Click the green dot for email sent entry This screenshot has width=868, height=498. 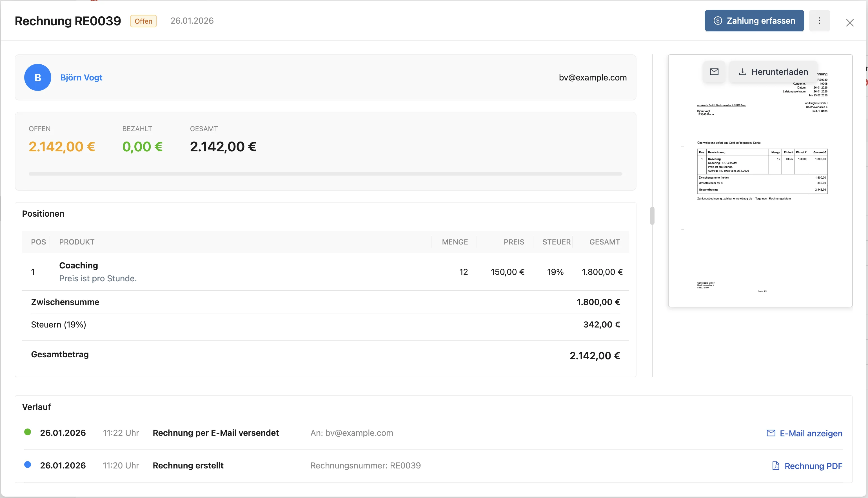click(28, 432)
